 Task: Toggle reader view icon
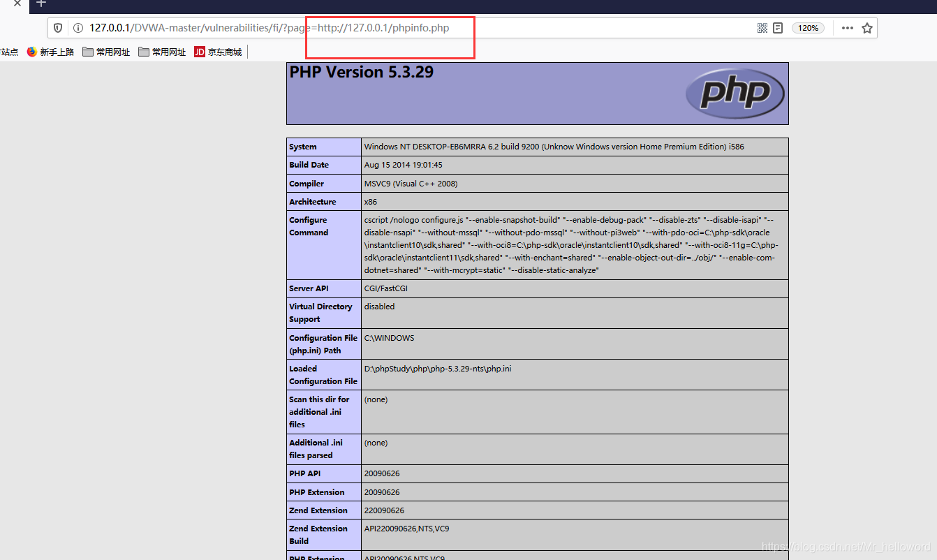tap(778, 28)
